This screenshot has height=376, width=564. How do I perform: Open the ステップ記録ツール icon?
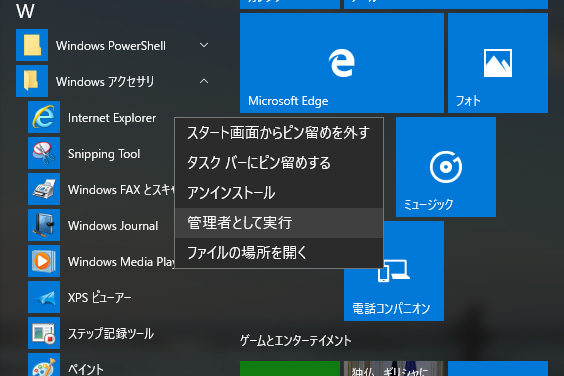coord(44,333)
